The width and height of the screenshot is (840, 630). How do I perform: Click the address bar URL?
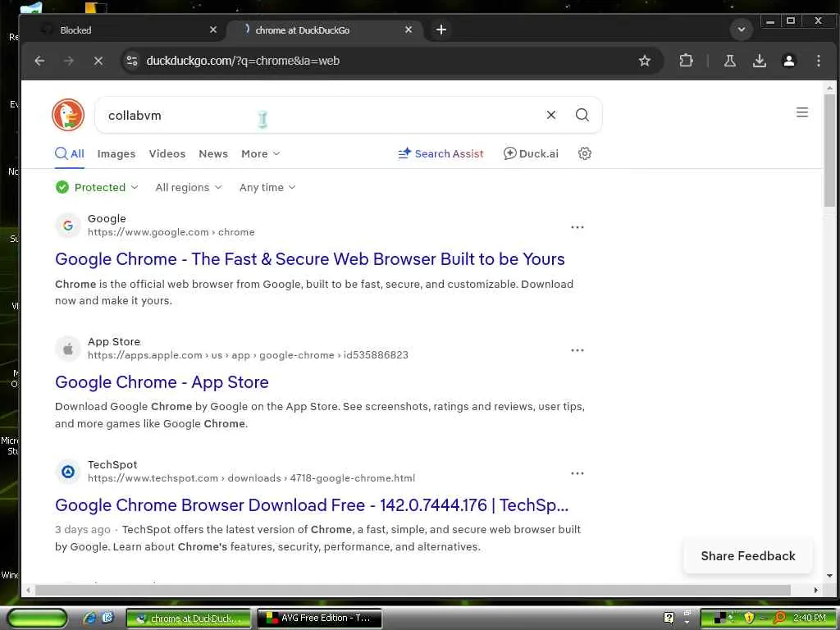(243, 61)
